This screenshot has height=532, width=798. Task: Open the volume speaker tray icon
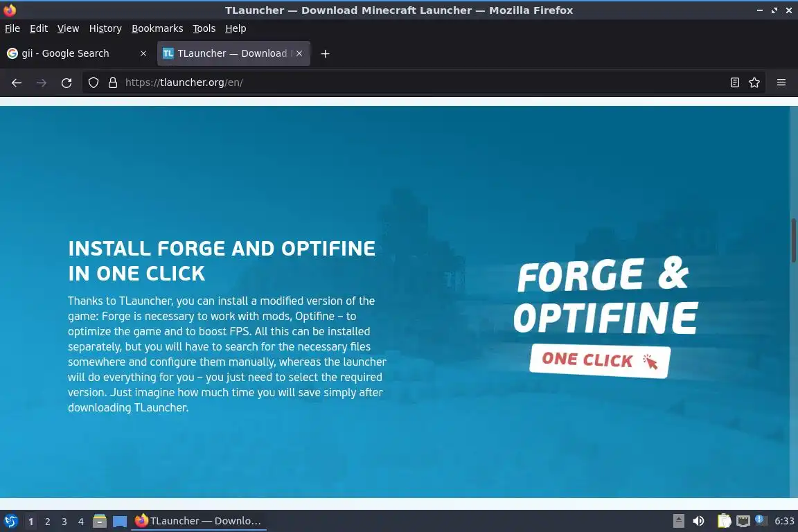699,521
